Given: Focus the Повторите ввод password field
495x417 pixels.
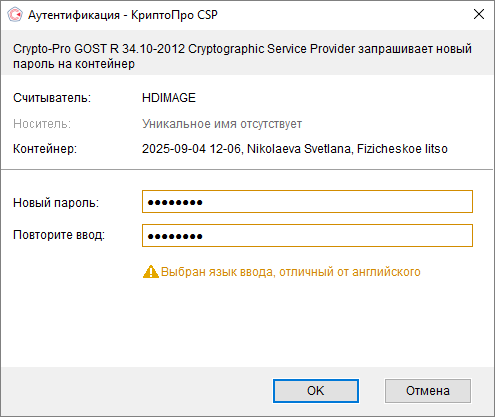Looking at the screenshot, I should point(307,236).
